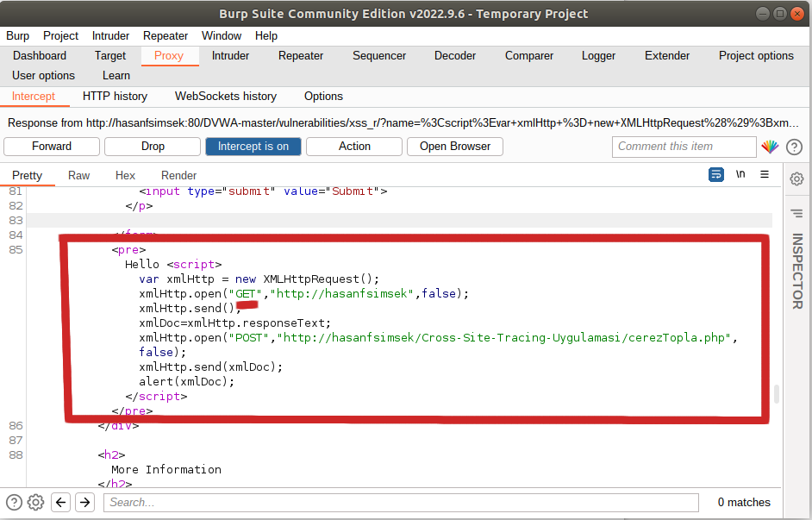Open the Action dropdown menu

(x=354, y=147)
